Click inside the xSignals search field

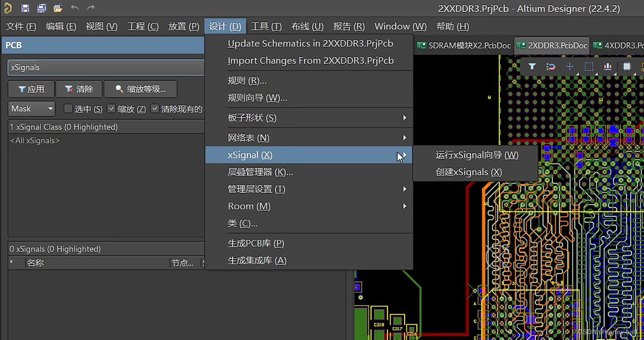click(x=106, y=67)
